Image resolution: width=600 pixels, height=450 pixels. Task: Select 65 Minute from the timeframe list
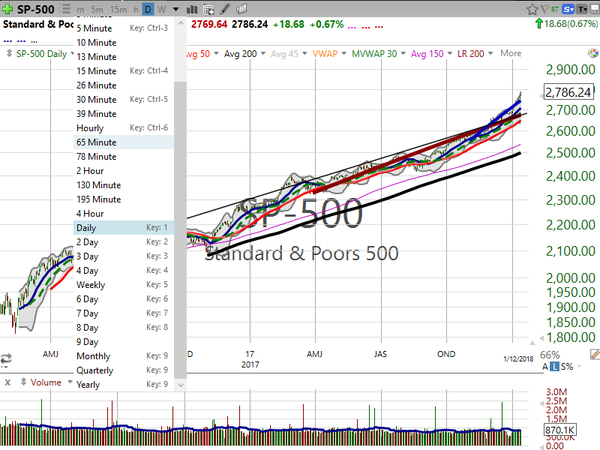pyautogui.click(x=123, y=142)
